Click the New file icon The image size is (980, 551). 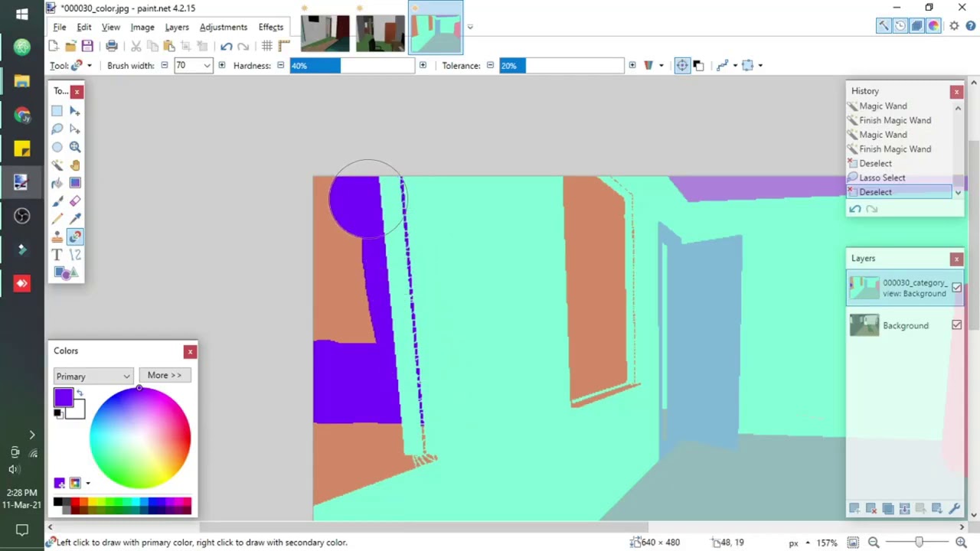click(54, 47)
